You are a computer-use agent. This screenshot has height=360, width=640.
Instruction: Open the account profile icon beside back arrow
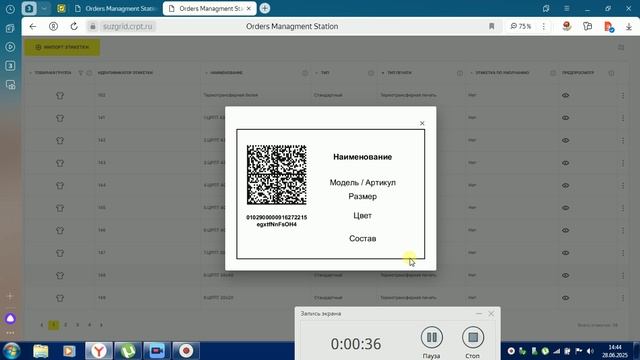point(53,26)
